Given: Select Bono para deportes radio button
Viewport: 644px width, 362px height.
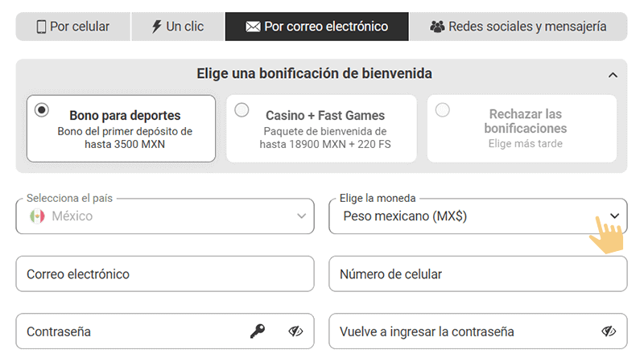Looking at the screenshot, I should 42,110.
